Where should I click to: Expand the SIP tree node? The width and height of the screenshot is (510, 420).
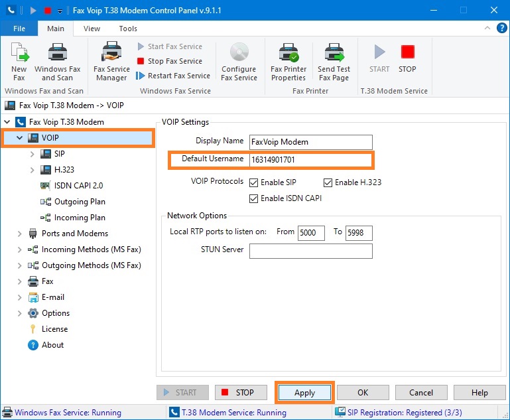[32, 154]
